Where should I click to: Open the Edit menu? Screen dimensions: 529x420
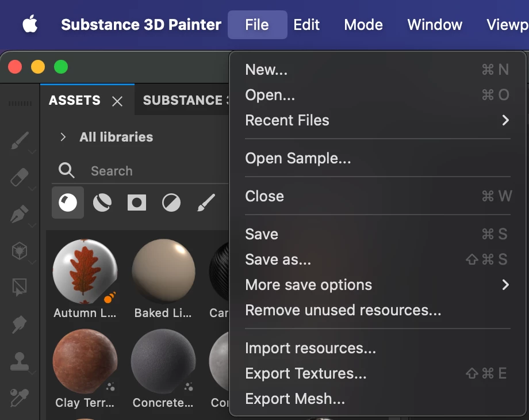[306, 25]
